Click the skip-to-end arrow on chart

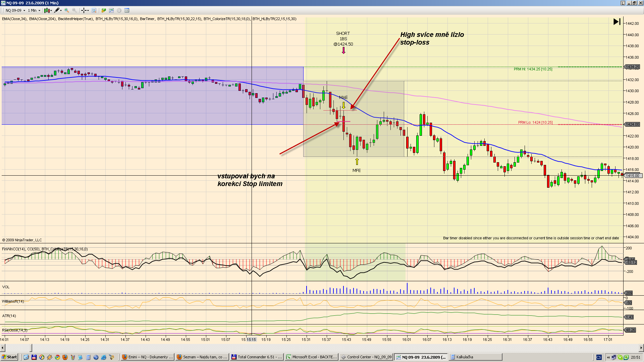click(616, 22)
